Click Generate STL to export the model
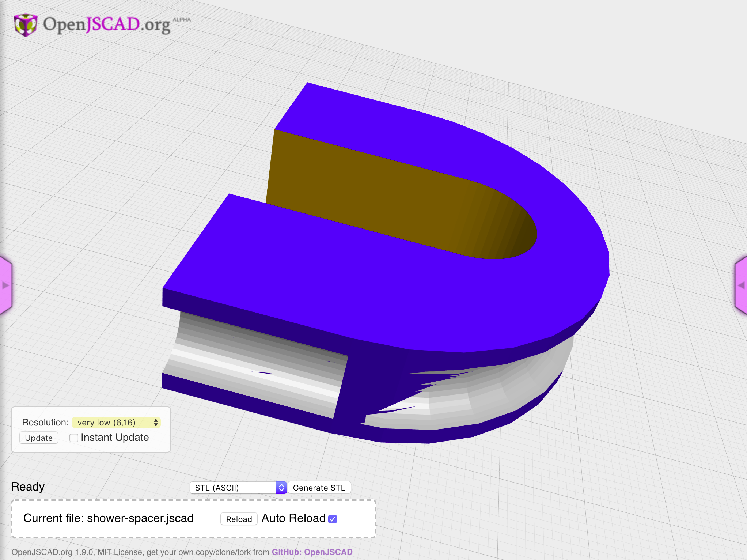 [x=319, y=487]
